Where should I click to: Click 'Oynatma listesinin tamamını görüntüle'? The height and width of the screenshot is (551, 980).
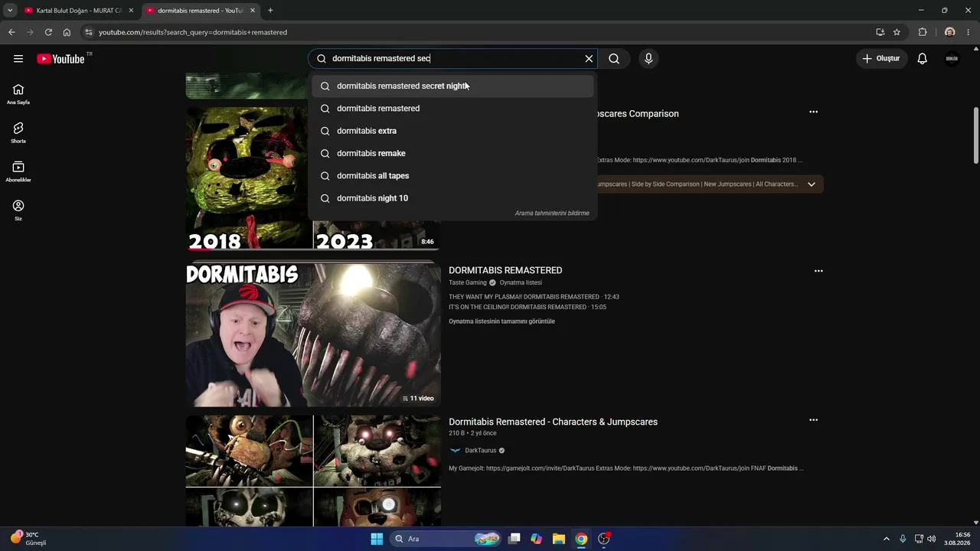501,321
